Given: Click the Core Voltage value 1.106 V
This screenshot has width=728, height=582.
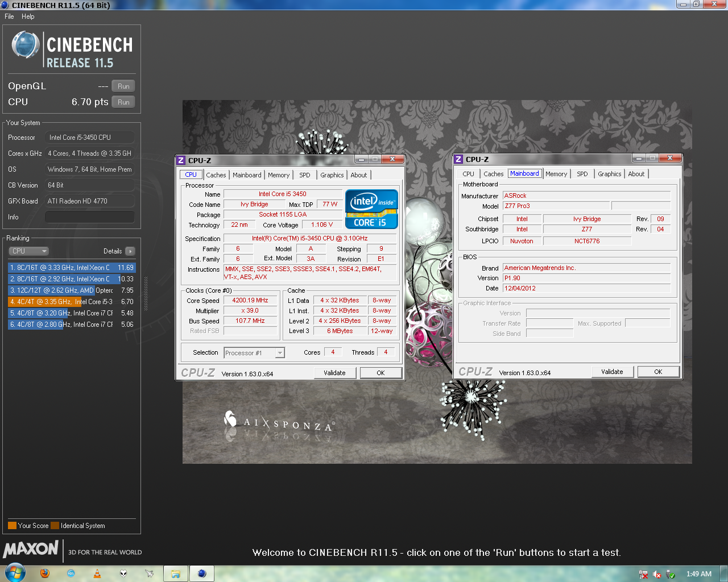Looking at the screenshot, I should pos(322,225).
